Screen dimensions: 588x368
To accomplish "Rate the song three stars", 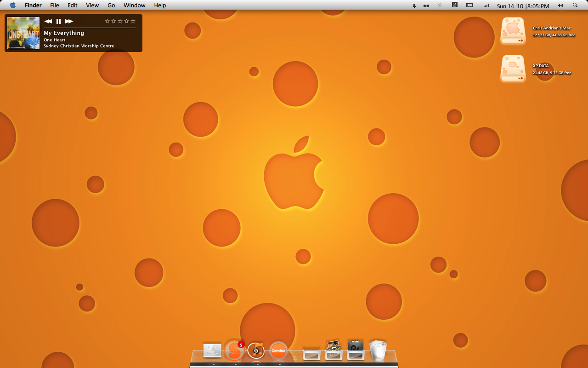I will (x=120, y=21).
